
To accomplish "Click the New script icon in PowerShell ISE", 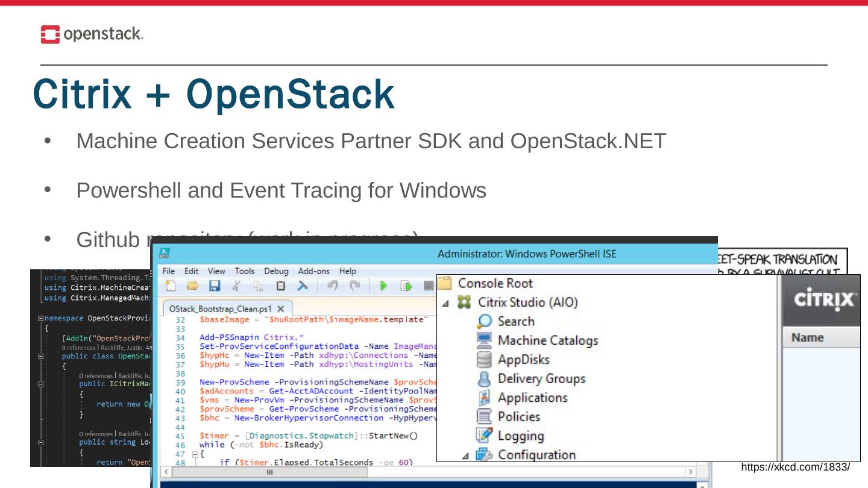I will (x=171, y=286).
